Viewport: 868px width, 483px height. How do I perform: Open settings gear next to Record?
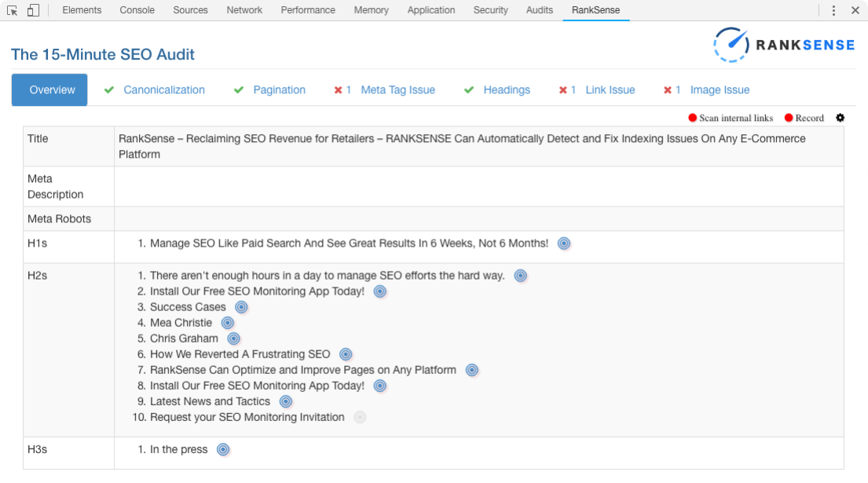841,118
